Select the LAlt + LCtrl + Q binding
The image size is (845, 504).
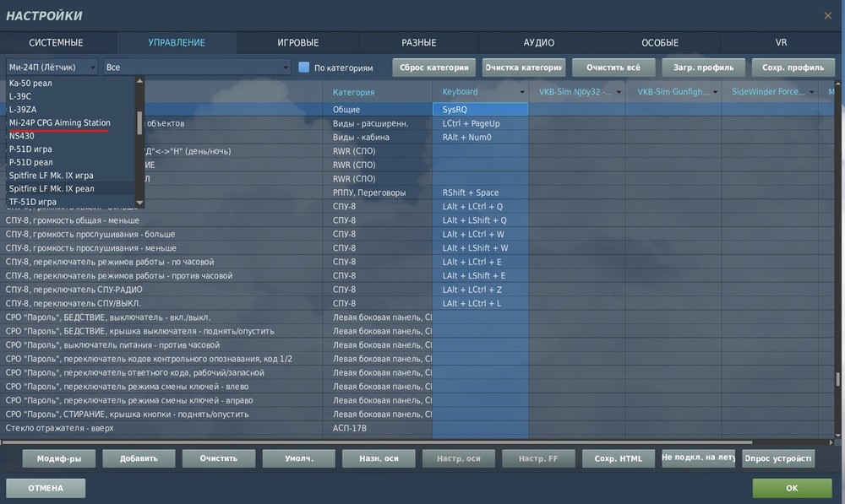[480, 206]
